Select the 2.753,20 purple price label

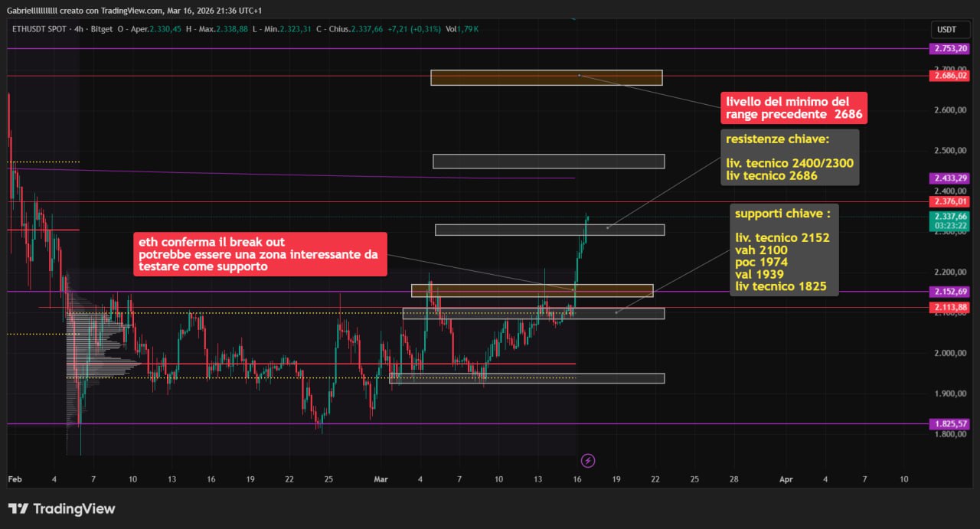point(949,48)
